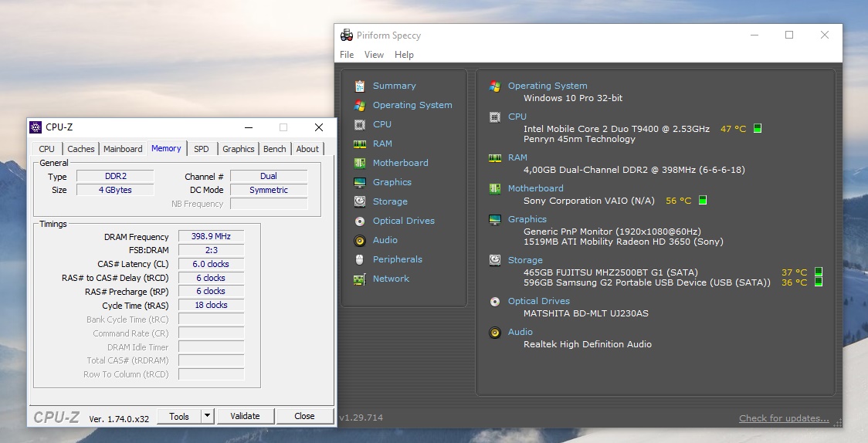868x443 pixels.
Task: Click the Samsung drive temperature indicator icon
Action: pos(819,282)
